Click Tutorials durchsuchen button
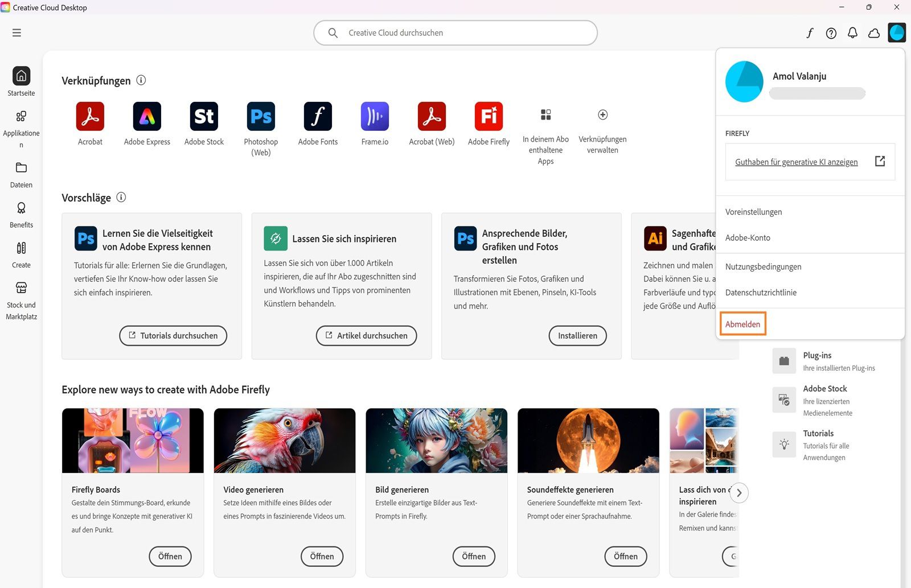The width and height of the screenshot is (911, 588). point(173,336)
